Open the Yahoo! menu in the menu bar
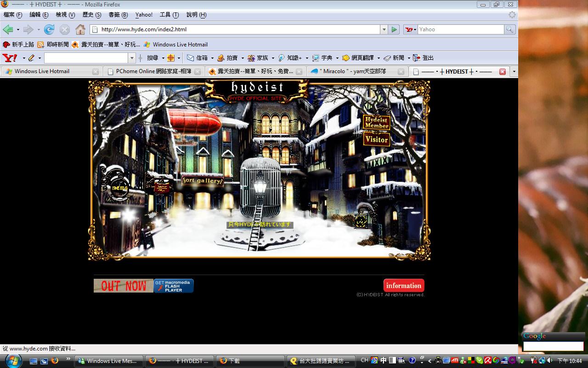The image size is (588, 368). pos(144,15)
